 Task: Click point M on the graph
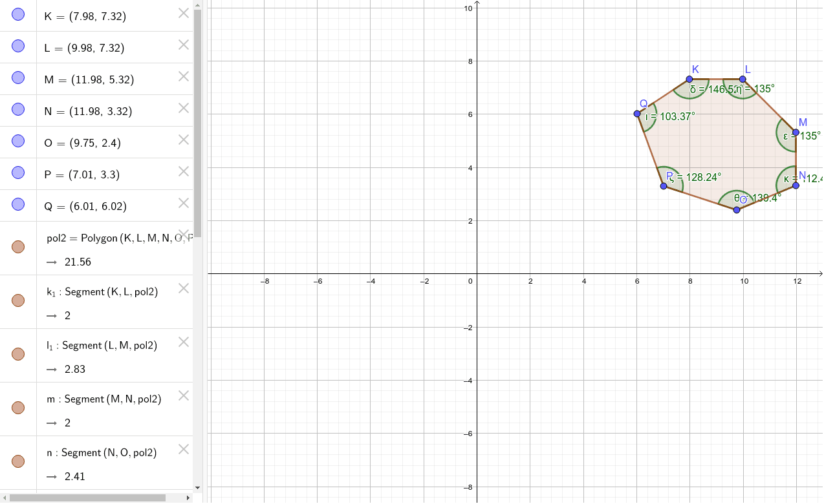pyautogui.click(x=796, y=132)
